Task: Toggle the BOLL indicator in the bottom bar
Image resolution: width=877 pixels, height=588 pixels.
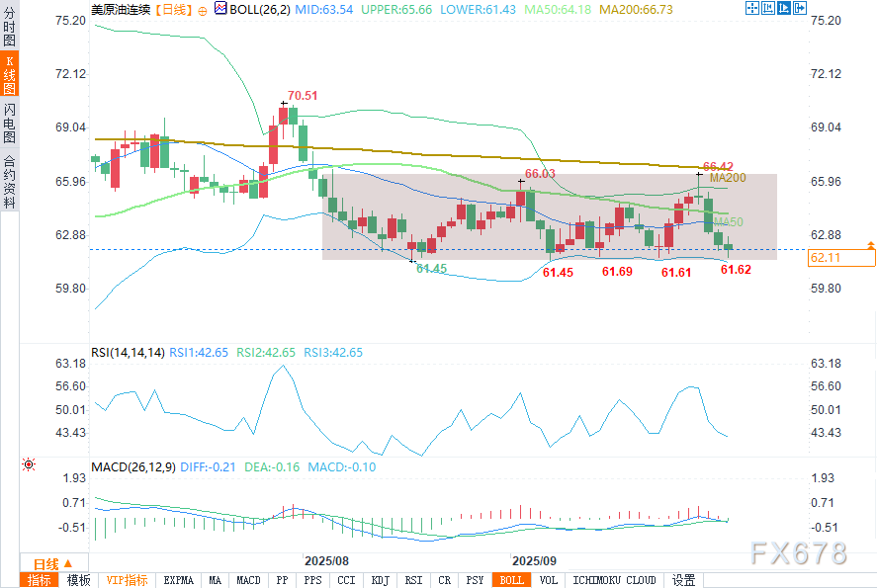Action: click(511, 580)
